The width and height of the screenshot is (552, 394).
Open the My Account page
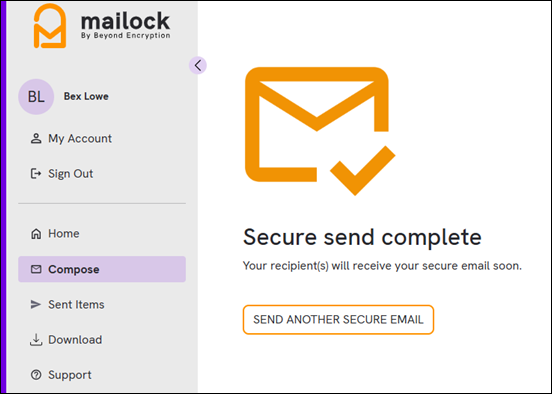click(80, 138)
